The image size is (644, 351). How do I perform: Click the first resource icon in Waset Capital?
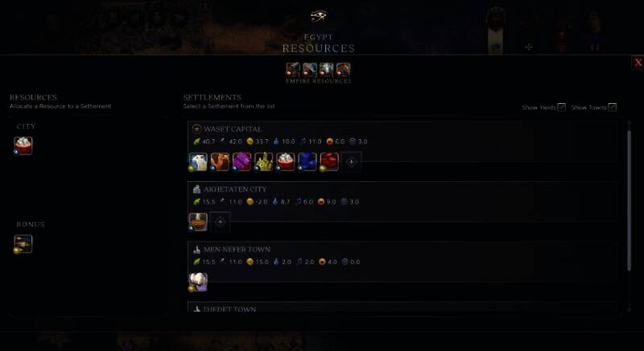click(198, 162)
